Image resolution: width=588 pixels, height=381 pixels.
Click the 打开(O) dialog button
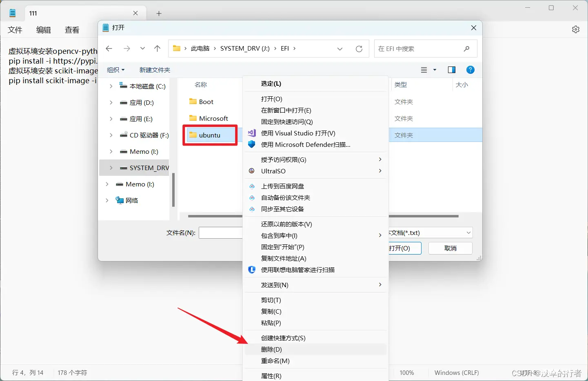click(x=404, y=248)
